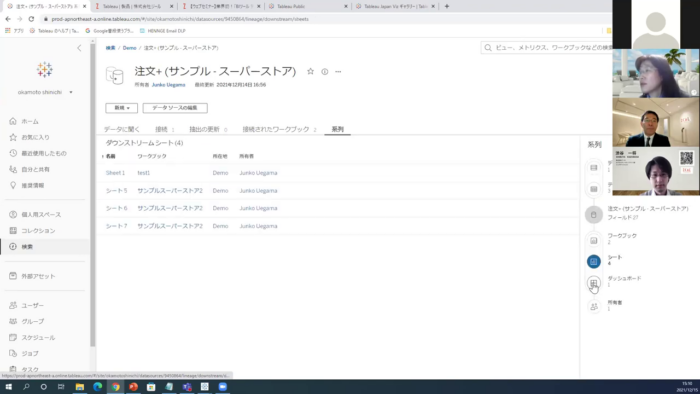Open PowerPoint from the taskbar
The height and width of the screenshot is (394, 700).
(133, 387)
